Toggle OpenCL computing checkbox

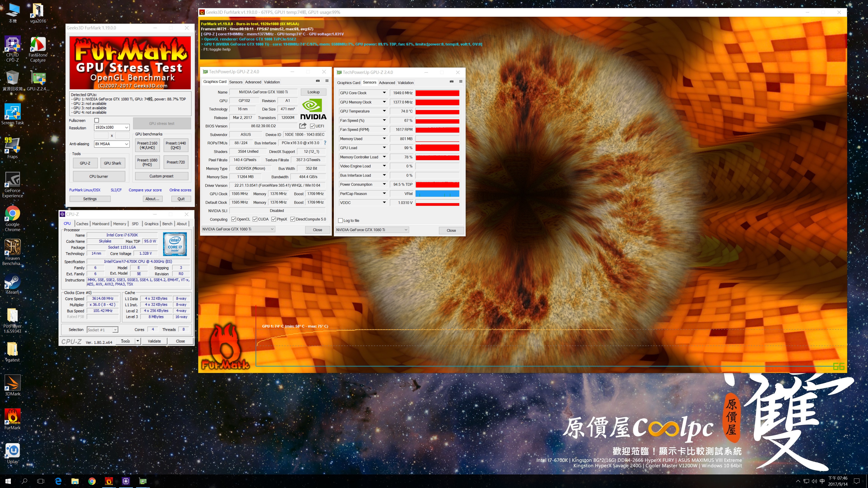pyautogui.click(x=234, y=219)
